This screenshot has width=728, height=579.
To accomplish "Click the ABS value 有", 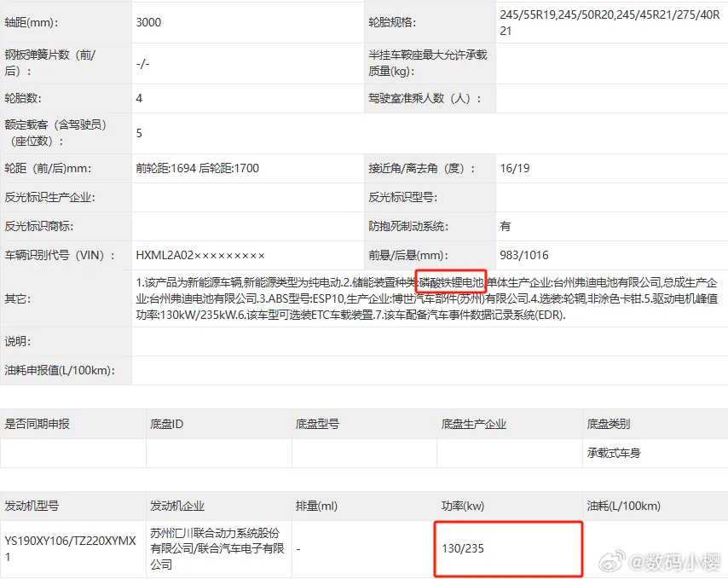I will pyautogui.click(x=506, y=226).
